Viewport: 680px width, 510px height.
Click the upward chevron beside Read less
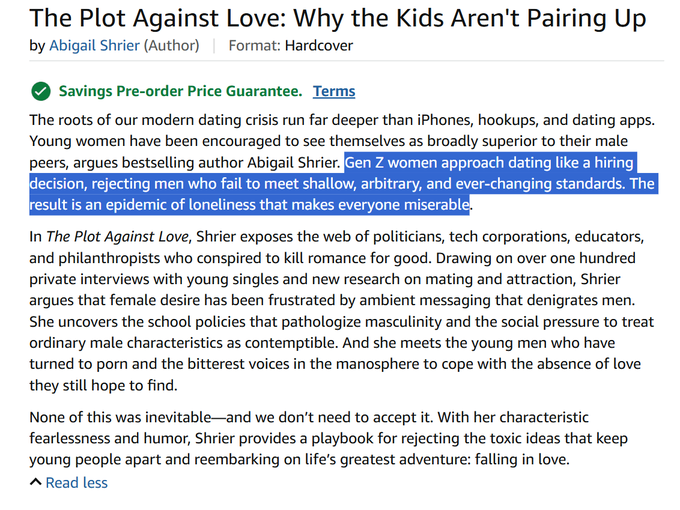pyautogui.click(x=36, y=482)
